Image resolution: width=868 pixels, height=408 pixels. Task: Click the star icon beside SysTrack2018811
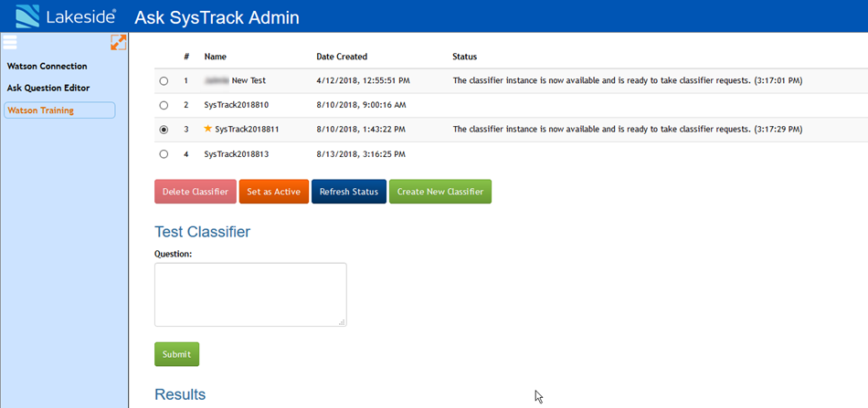(208, 129)
